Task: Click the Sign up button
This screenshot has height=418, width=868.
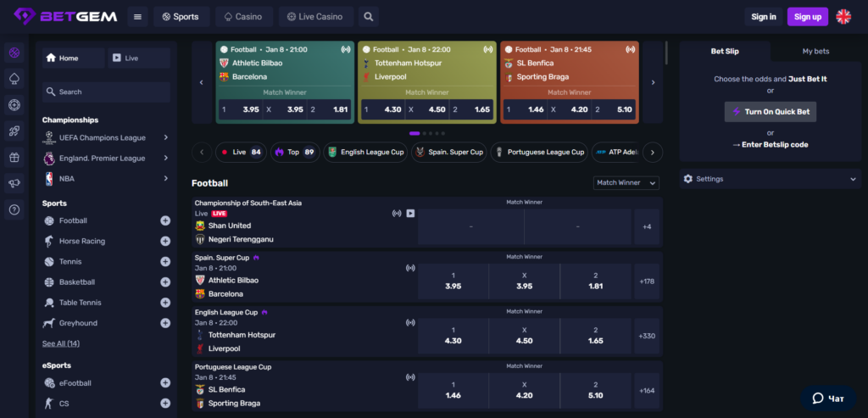Action: pyautogui.click(x=807, y=16)
